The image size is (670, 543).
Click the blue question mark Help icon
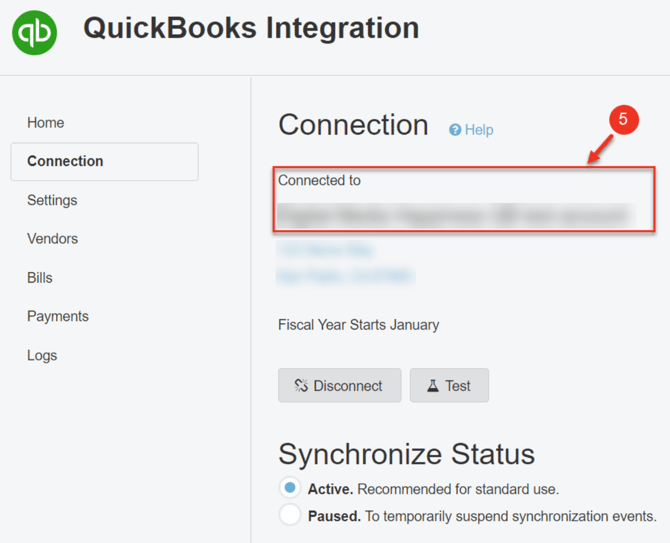(x=455, y=130)
